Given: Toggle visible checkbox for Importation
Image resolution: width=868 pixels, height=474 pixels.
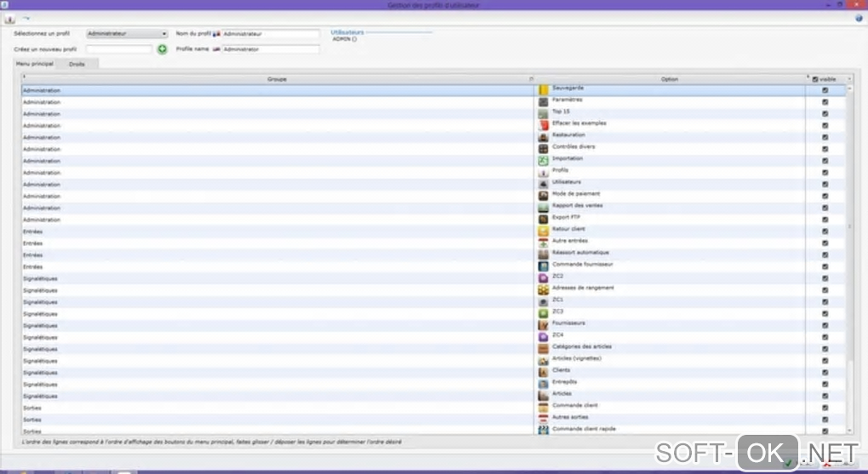Looking at the screenshot, I should [825, 161].
